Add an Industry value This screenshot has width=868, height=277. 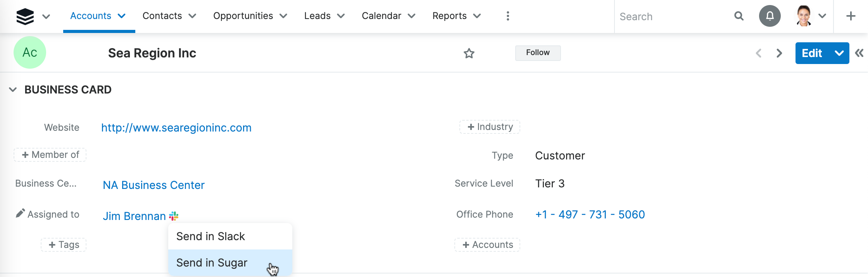point(489,126)
